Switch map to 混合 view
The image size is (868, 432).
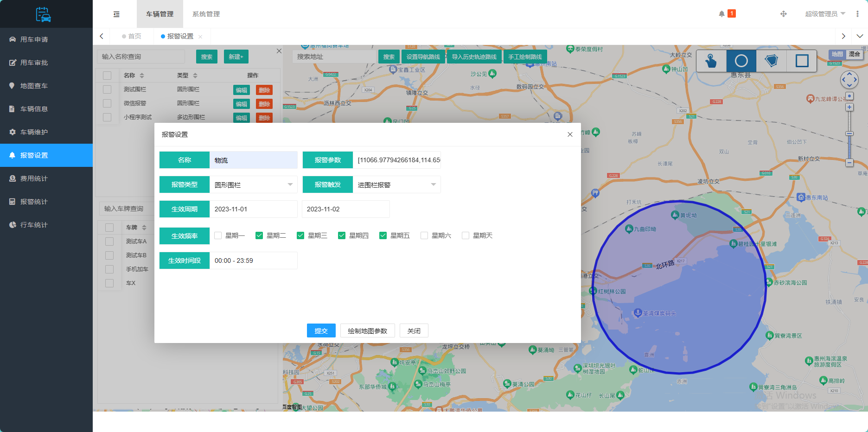tap(854, 54)
